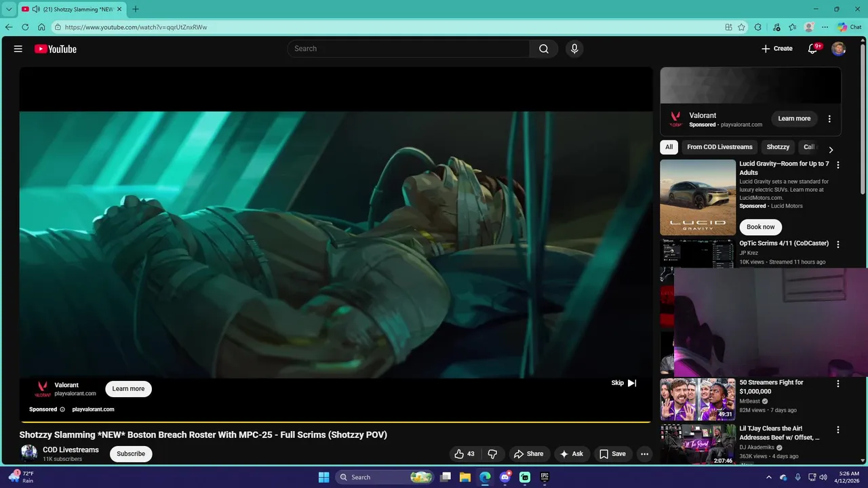Open more actions under the video

[x=645, y=454]
